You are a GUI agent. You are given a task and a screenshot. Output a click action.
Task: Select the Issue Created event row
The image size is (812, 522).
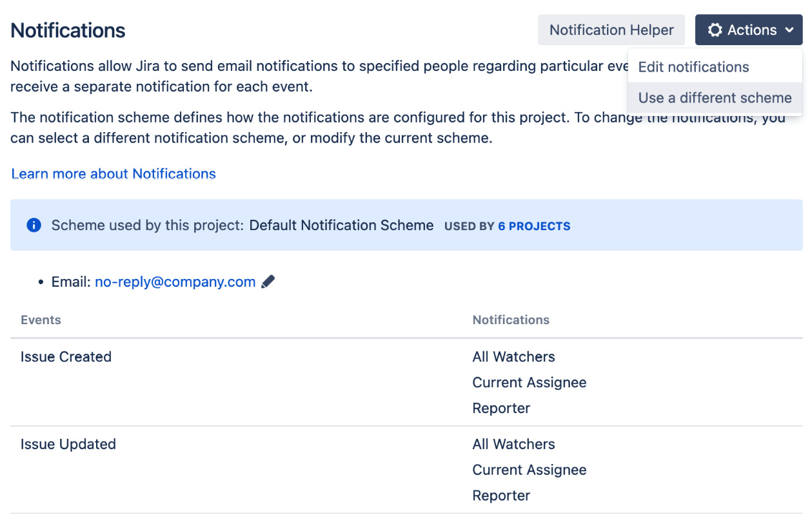click(x=66, y=356)
